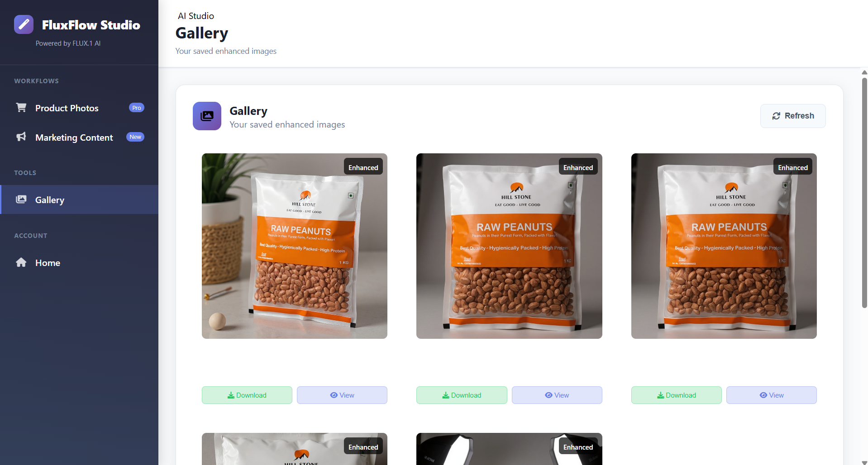
Task: Click the download arrow icon under the first image
Action: click(231, 395)
